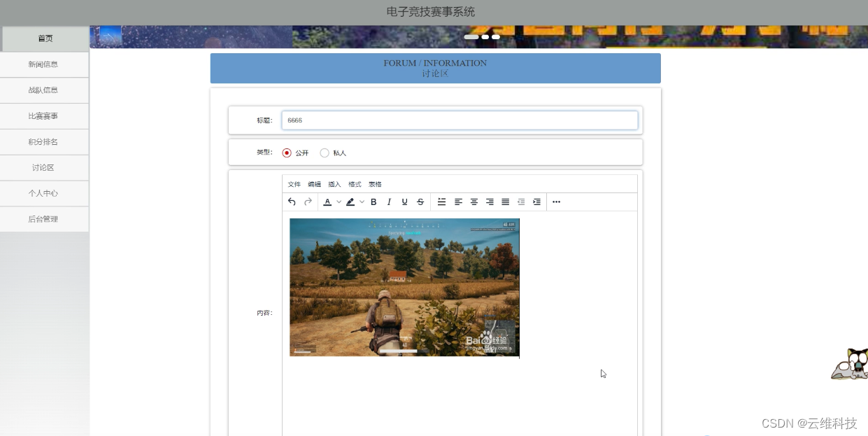Open 讨论区 in the sidebar
This screenshot has height=436, width=868.
pos(44,168)
